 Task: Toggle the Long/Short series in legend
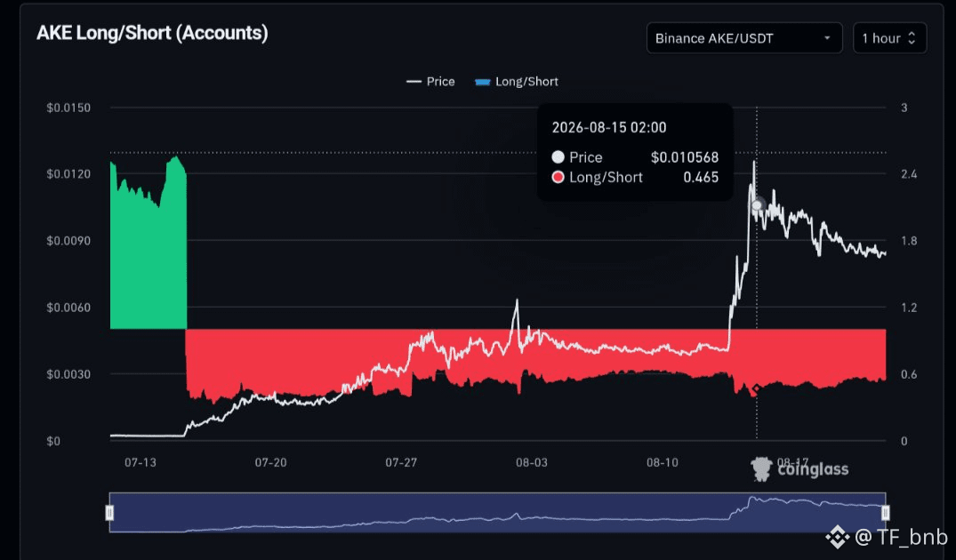(517, 82)
